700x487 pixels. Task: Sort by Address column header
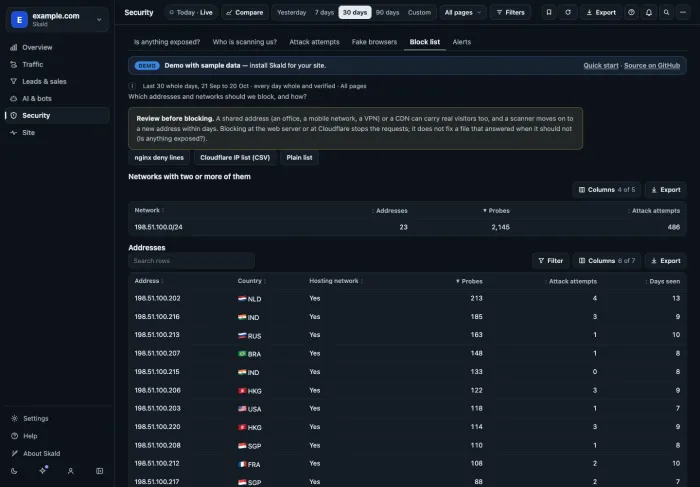point(149,281)
